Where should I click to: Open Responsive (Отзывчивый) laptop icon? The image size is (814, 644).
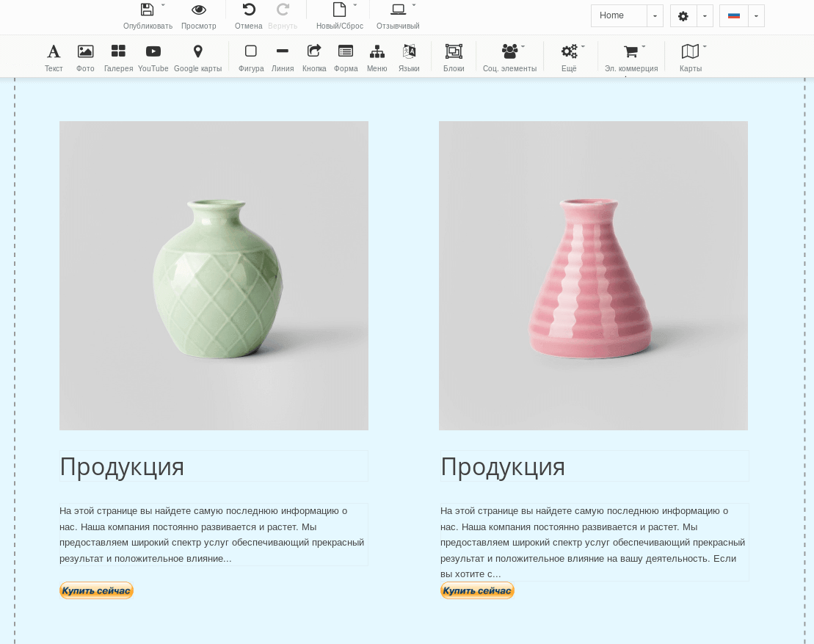[x=398, y=10]
